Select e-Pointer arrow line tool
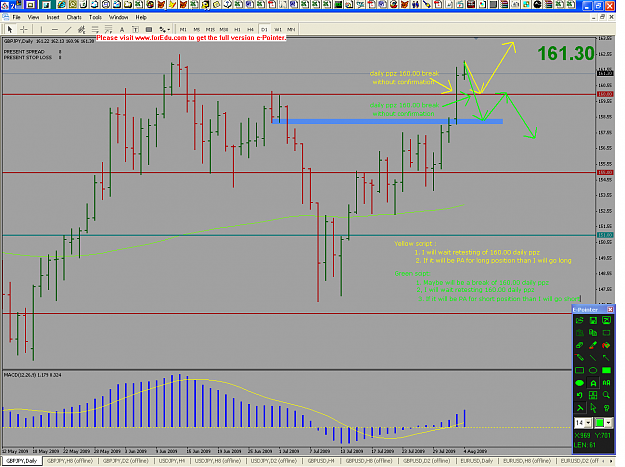This screenshot has height=467, width=625. pyautogui.click(x=606, y=357)
